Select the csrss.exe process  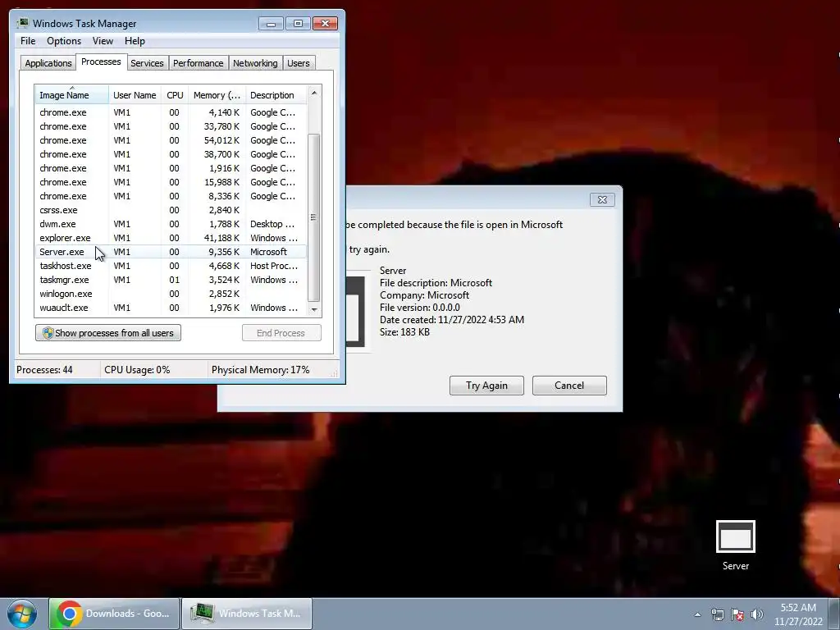point(171,210)
